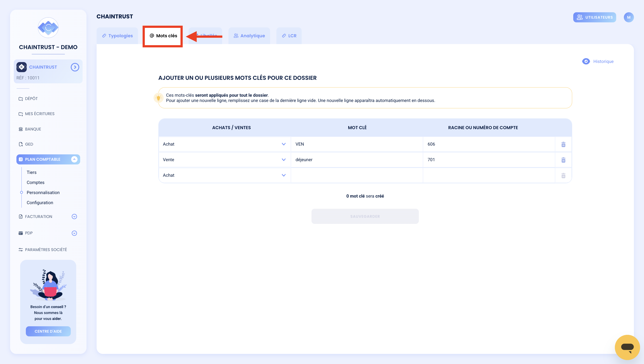The width and height of the screenshot is (644, 364).
Task: Click the '0 mot clé sera créé' text
Action: click(x=365, y=196)
